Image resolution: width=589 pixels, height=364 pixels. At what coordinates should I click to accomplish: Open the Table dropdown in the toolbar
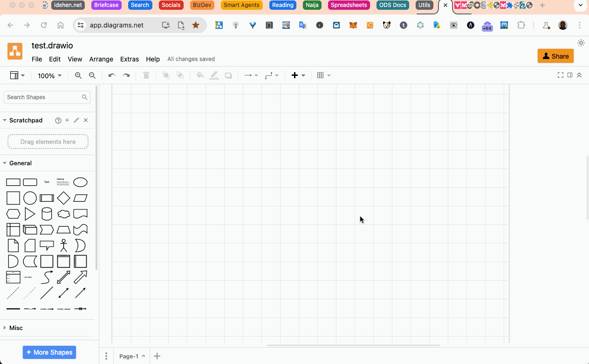pyautogui.click(x=324, y=75)
